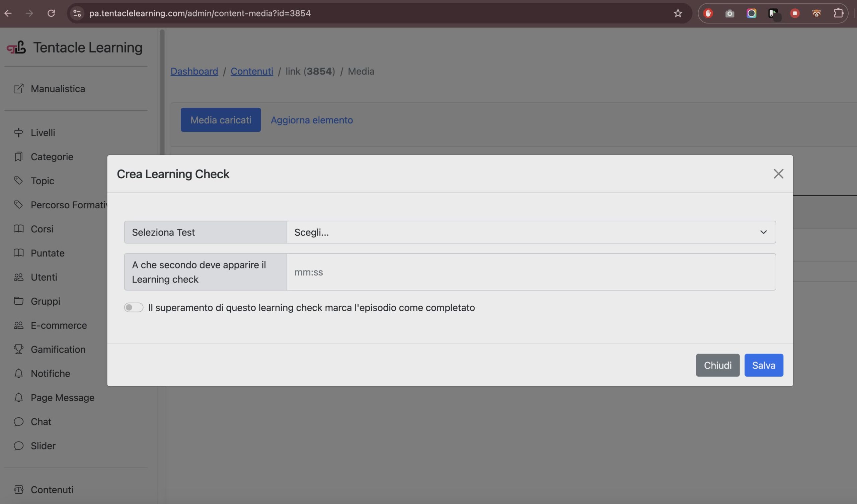This screenshot has width=857, height=504.
Task: Bookmark page with the star icon
Action: coord(678,13)
